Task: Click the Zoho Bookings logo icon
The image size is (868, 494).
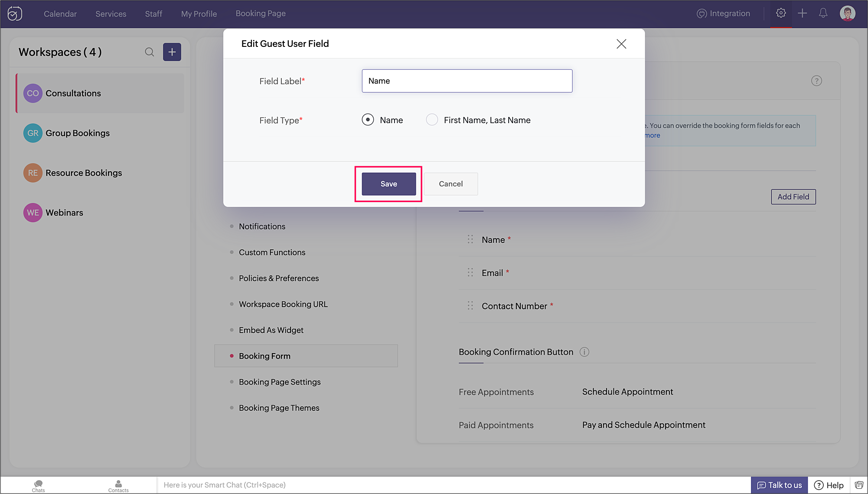Action: pos(15,14)
